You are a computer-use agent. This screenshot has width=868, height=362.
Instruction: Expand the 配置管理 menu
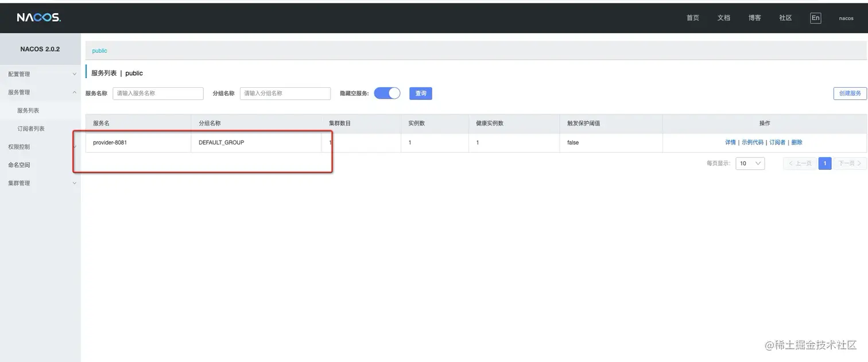40,74
